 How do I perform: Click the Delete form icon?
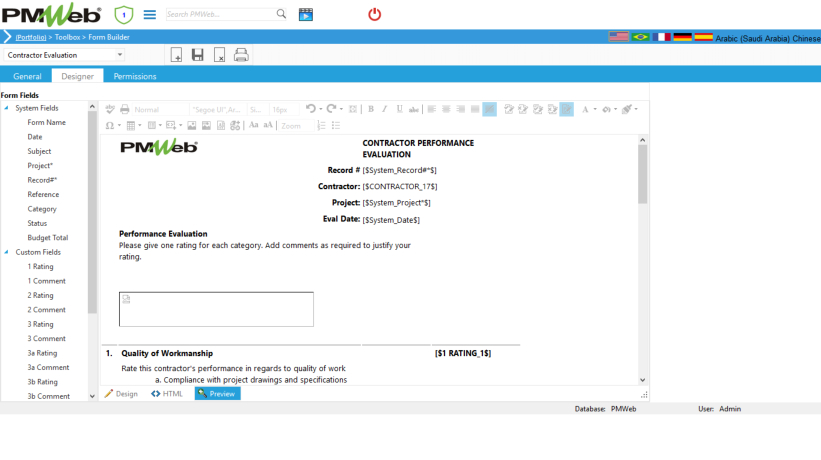[219, 55]
